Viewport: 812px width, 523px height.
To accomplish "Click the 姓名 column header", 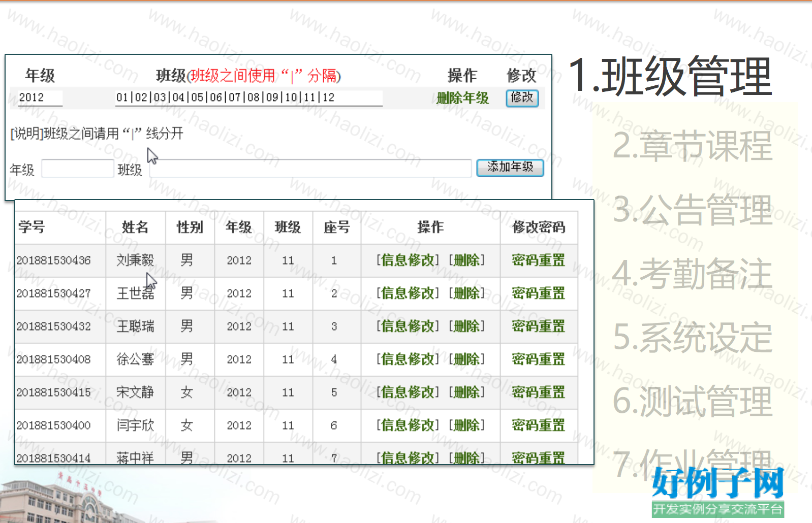I will click(135, 227).
